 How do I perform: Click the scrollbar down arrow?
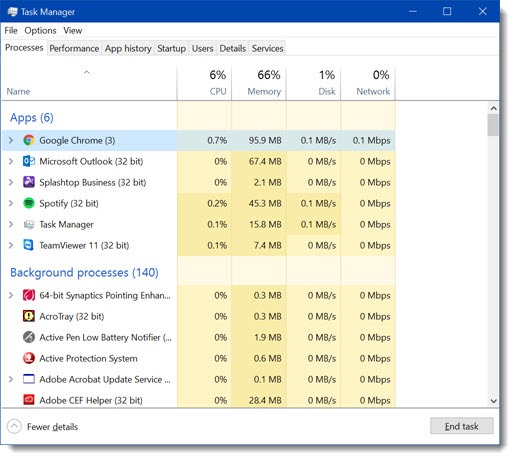(x=494, y=401)
